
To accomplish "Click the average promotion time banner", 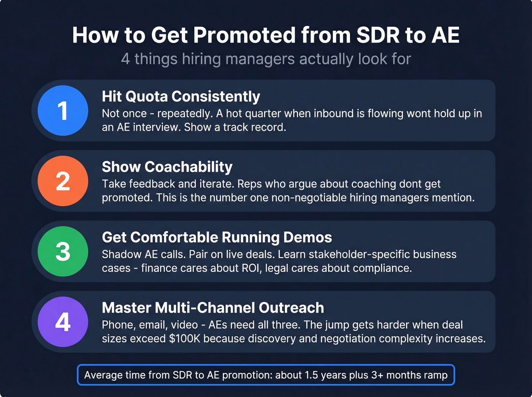I will click(x=266, y=375).
